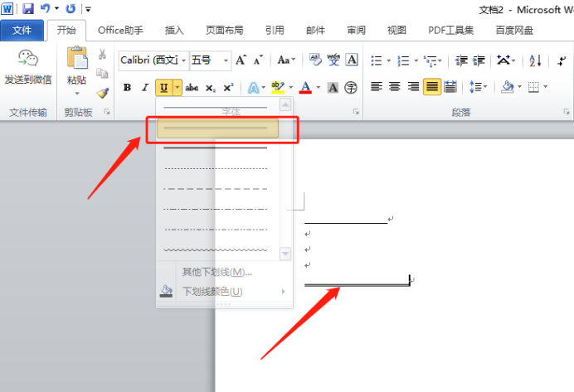Open the font color dropdown arrow
This screenshot has width=574, height=392.
318,87
